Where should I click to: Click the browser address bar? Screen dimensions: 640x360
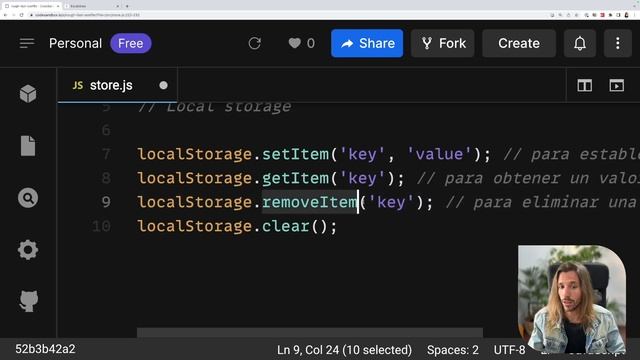(286, 15)
